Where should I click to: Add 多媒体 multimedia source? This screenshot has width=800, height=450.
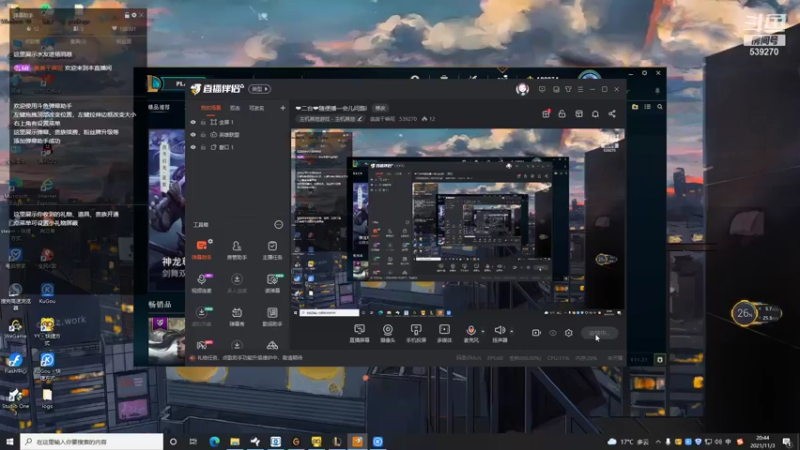[444, 333]
